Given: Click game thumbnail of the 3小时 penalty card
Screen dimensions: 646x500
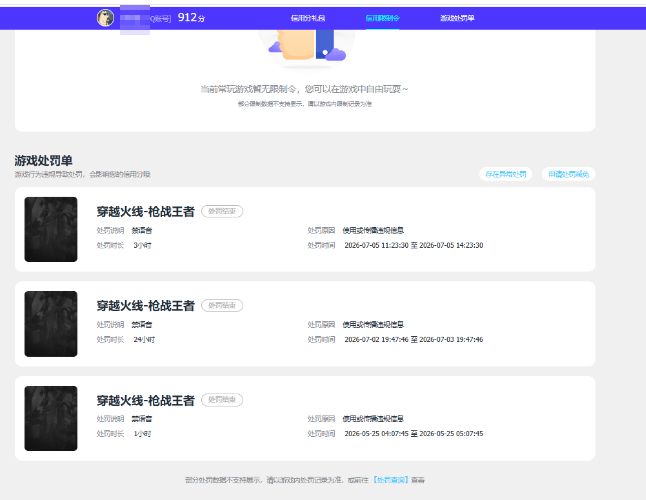Looking at the screenshot, I should coord(51,229).
